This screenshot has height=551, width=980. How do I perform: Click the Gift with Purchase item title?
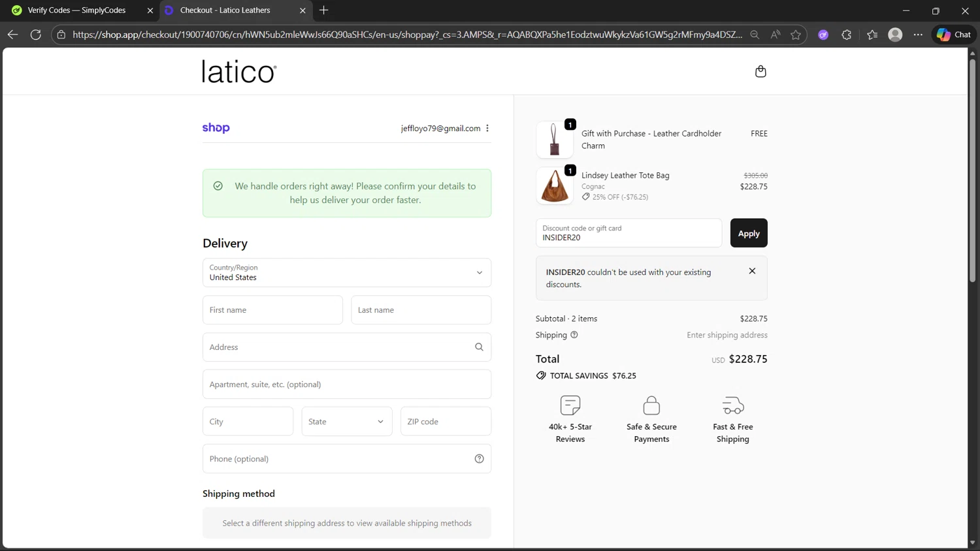tap(651, 140)
